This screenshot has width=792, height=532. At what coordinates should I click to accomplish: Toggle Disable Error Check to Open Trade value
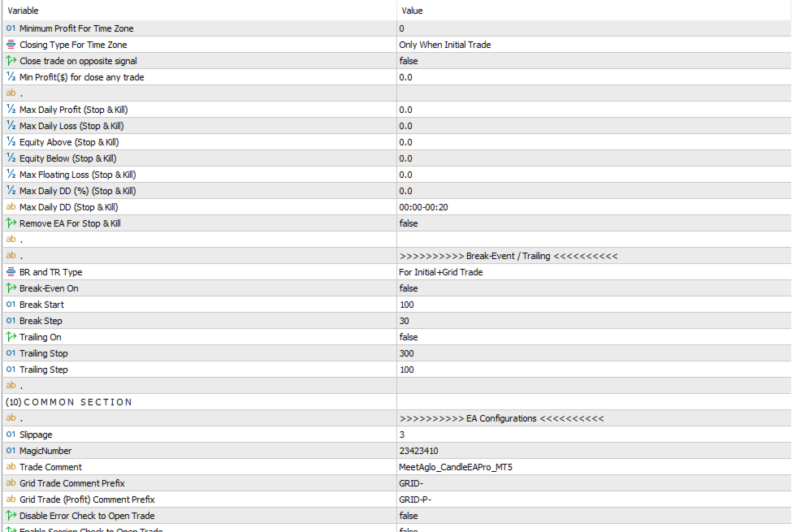pos(409,516)
